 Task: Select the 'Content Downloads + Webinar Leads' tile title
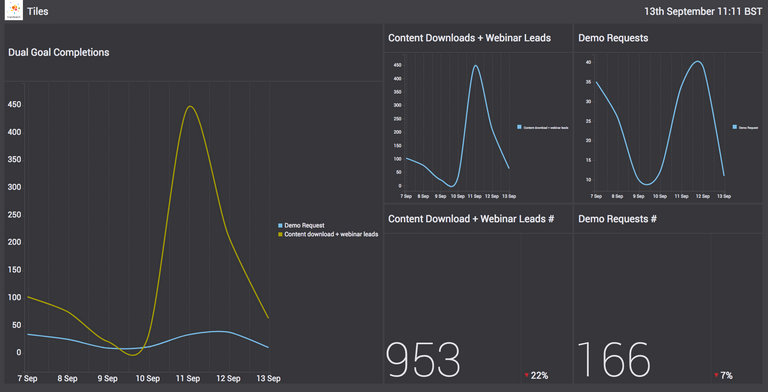tap(469, 38)
